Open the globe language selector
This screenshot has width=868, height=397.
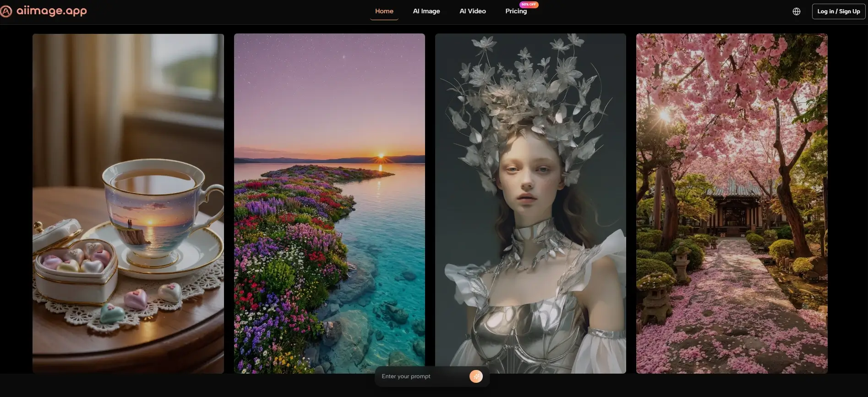pyautogui.click(x=797, y=11)
